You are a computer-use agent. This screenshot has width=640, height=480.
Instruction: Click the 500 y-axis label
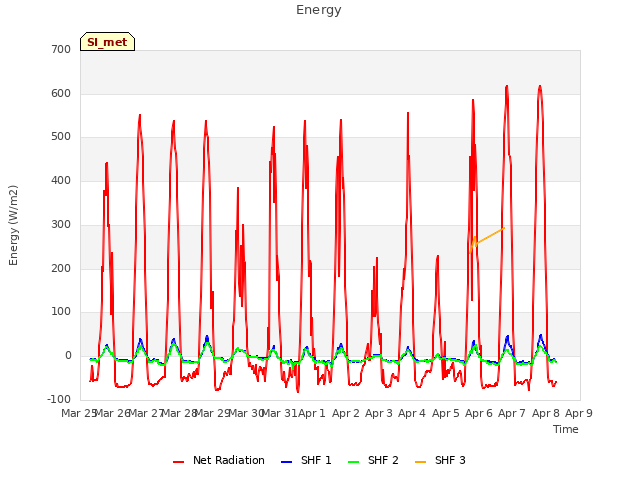tap(61, 137)
